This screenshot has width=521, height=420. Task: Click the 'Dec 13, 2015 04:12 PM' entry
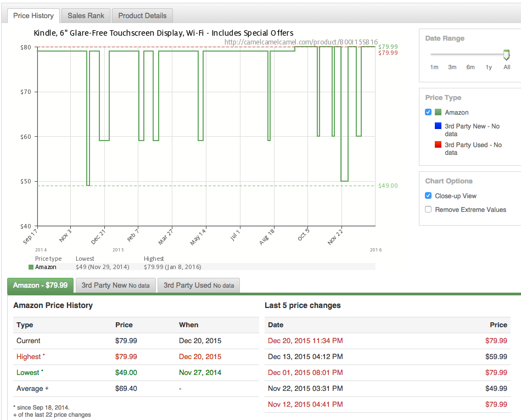pos(305,356)
